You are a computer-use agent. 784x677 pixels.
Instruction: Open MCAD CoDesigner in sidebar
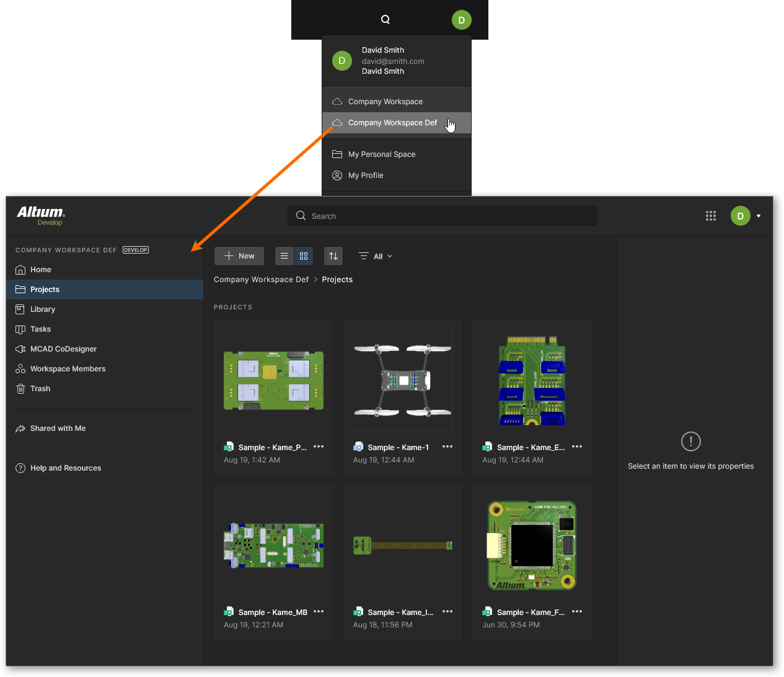click(105, 349)
